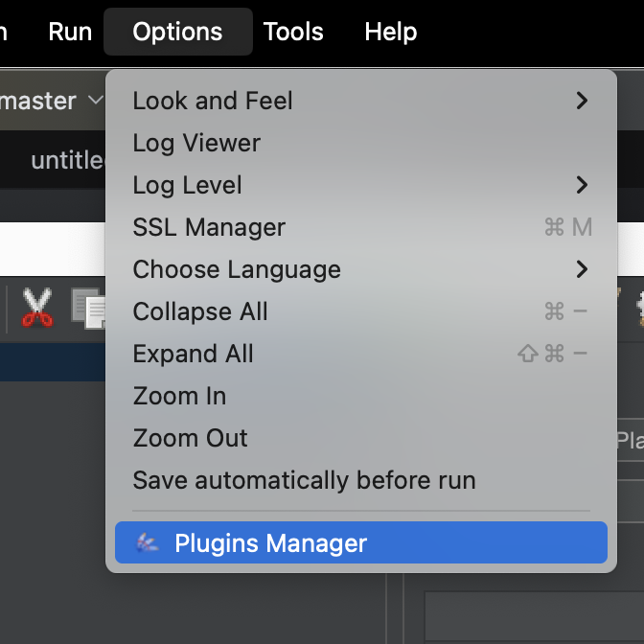The height and width of the screenshot is (644, 644).
Task: Open the Choose Language submenu arrow
Action: [x=582, y=269]
